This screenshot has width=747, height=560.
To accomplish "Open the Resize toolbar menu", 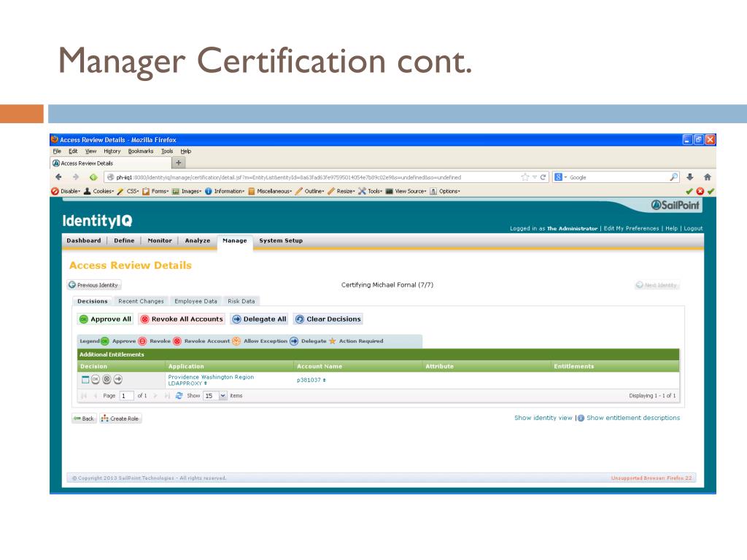I will click(x=341, y=191).
